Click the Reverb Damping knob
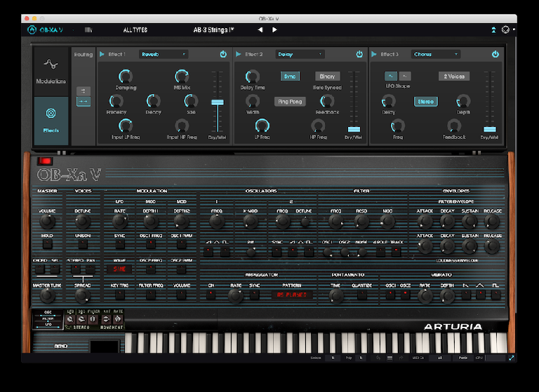Screen dimensions: 539x392 pos(126,76)
